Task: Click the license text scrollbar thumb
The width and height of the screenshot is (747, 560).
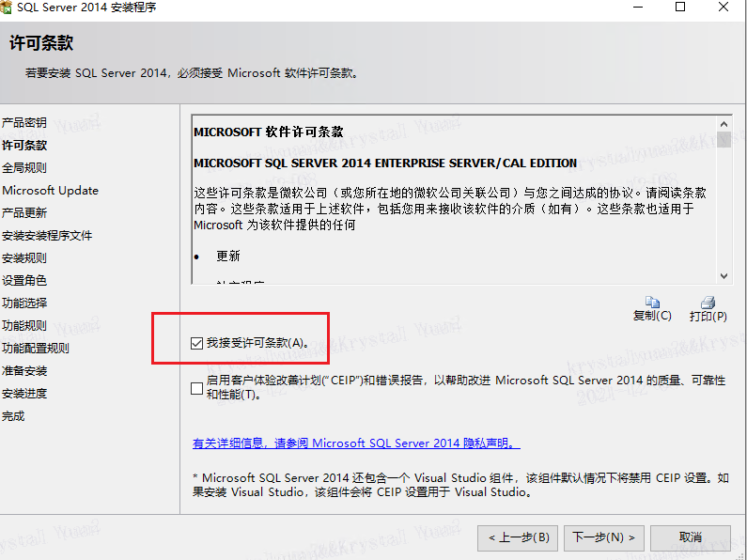Action: 724,139
